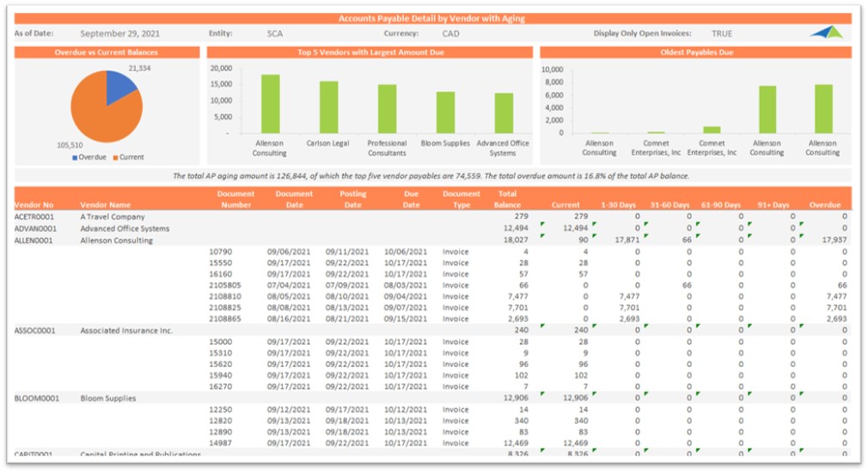Click the blue Overdue legend marker
This screenshot has width=868, height=472.
[75, 157]
